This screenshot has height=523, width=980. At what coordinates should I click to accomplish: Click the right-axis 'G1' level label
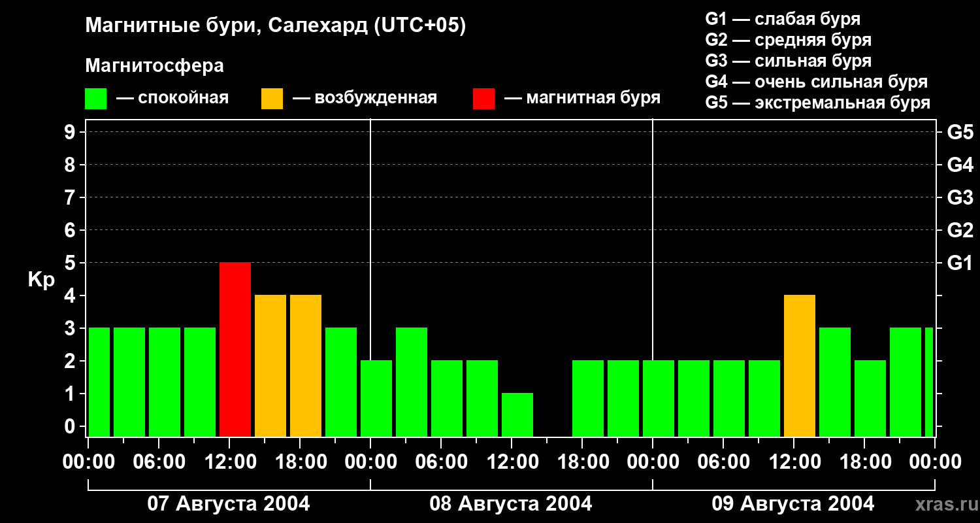(x=960, y=263)
